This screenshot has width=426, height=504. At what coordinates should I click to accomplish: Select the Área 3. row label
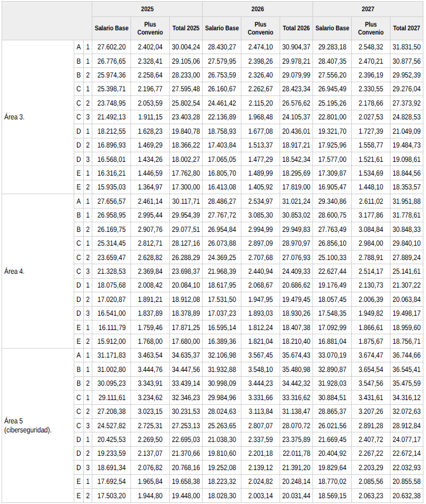(14, 117)
